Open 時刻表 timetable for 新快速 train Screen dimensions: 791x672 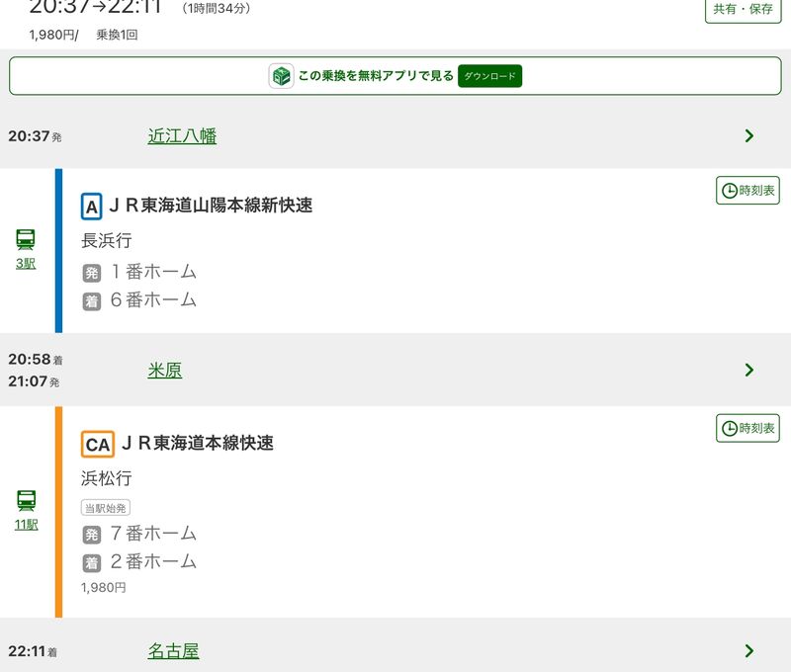(747, 191)
